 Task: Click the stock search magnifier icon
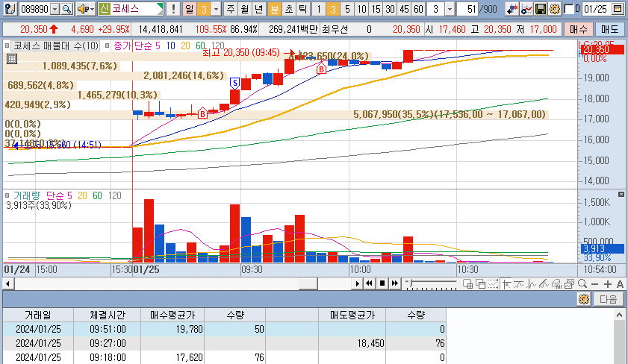[67, 9]
